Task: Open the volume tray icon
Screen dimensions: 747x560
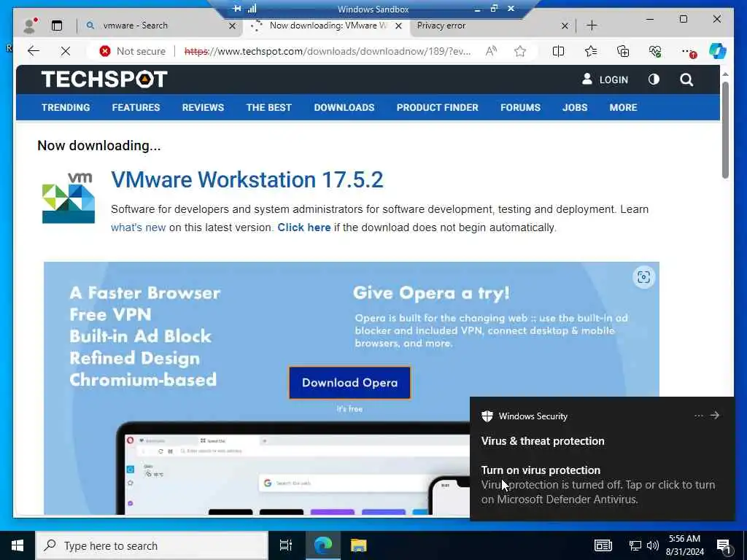Action: click(x=653, y=545)
